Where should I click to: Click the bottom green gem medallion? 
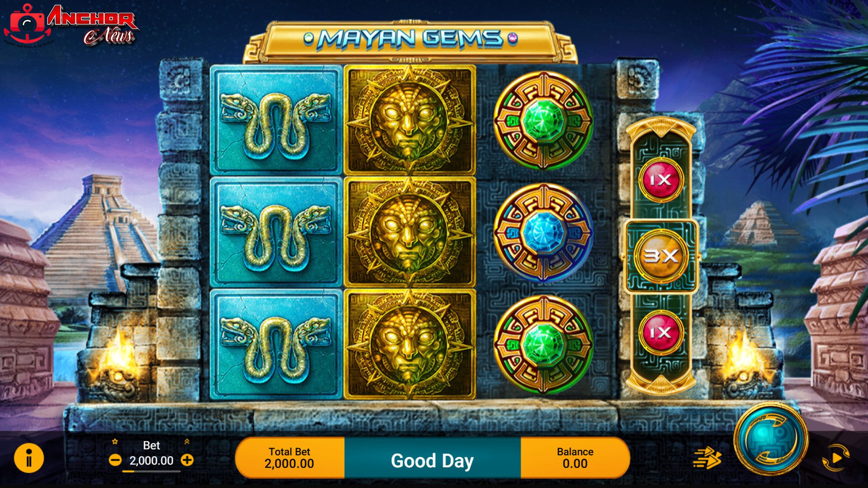point(543,345)
